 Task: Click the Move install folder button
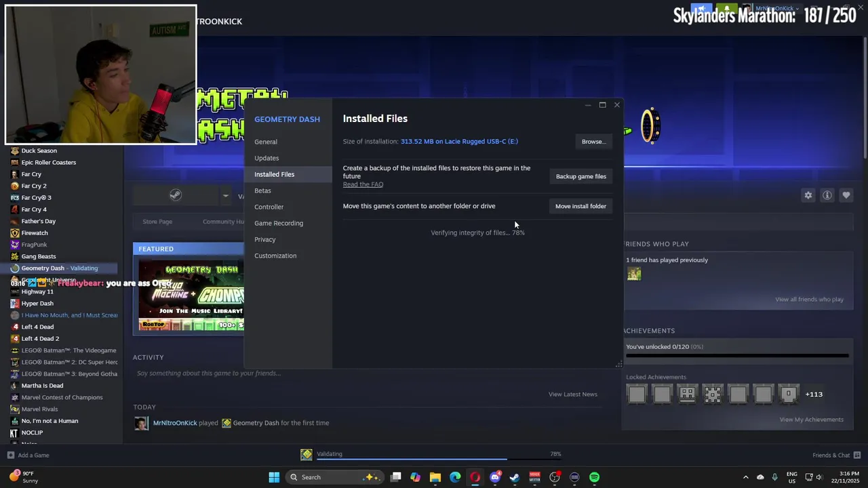580,206
